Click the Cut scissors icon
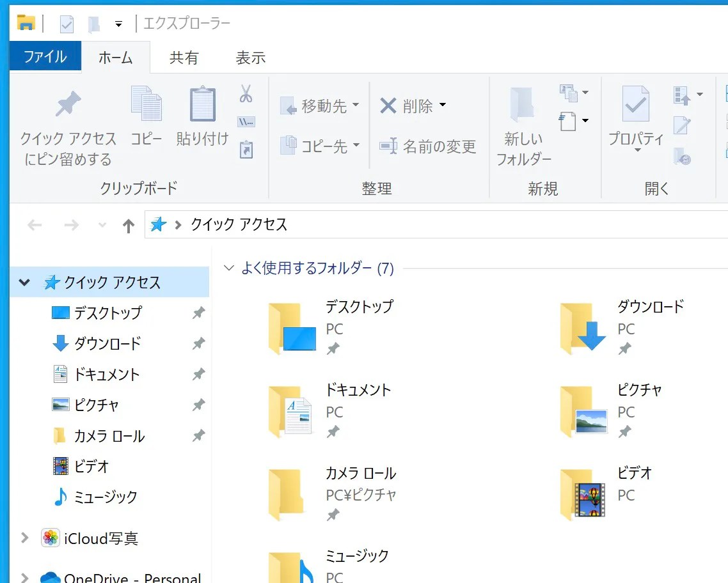This screenshot has height=583, width=728. point(246,93)
